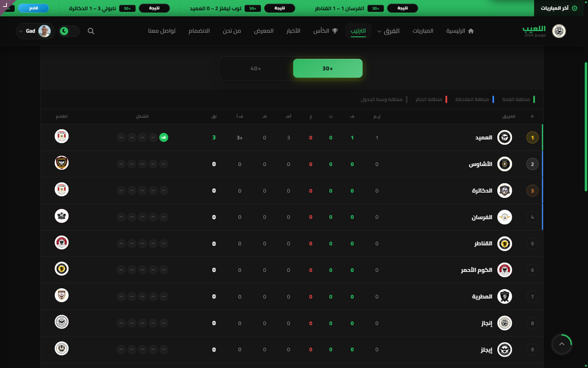This screenshot has width=588, height=368.
Task: Open the الانضمام join page
Action: point(199,31)
